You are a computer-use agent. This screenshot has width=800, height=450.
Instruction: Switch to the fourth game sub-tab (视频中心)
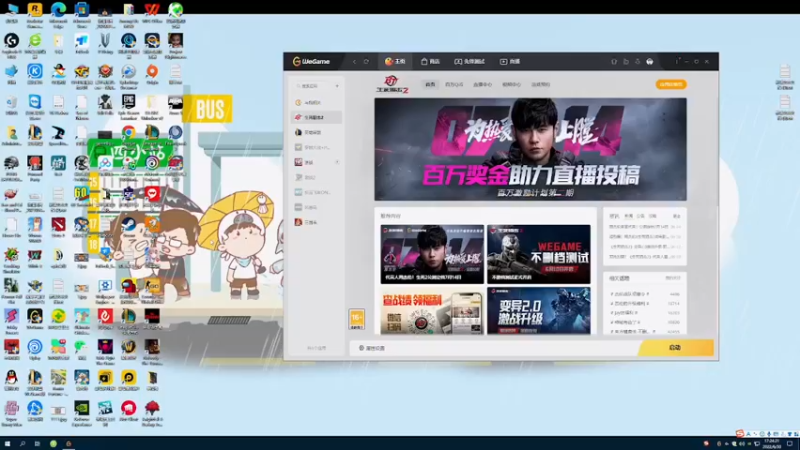512,85
